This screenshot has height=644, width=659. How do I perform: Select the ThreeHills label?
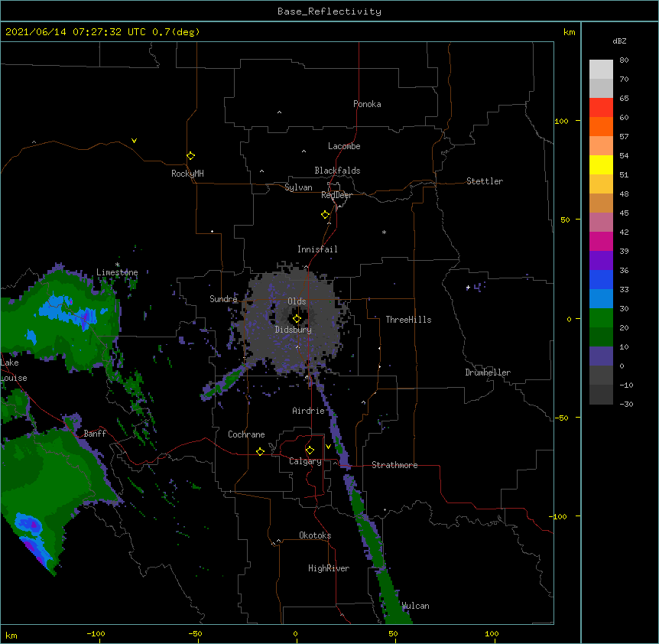tap(408, 320)
